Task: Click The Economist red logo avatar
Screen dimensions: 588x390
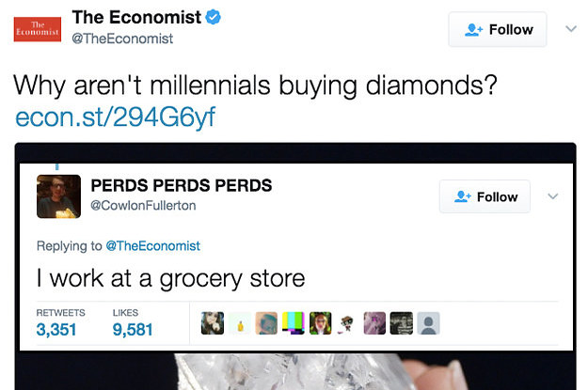Action: click(38, 28)
